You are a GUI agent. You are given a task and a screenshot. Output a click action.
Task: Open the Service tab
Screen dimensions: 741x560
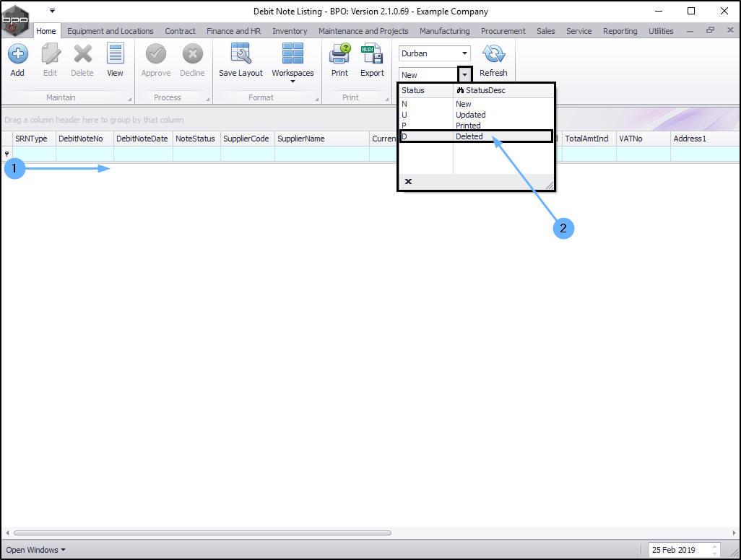579,31
